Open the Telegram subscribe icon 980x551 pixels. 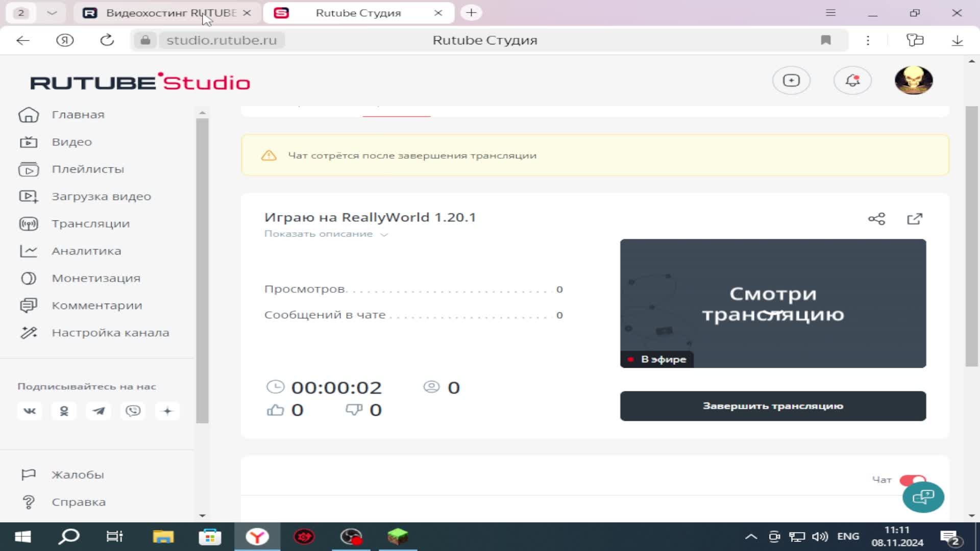[99, 411]
